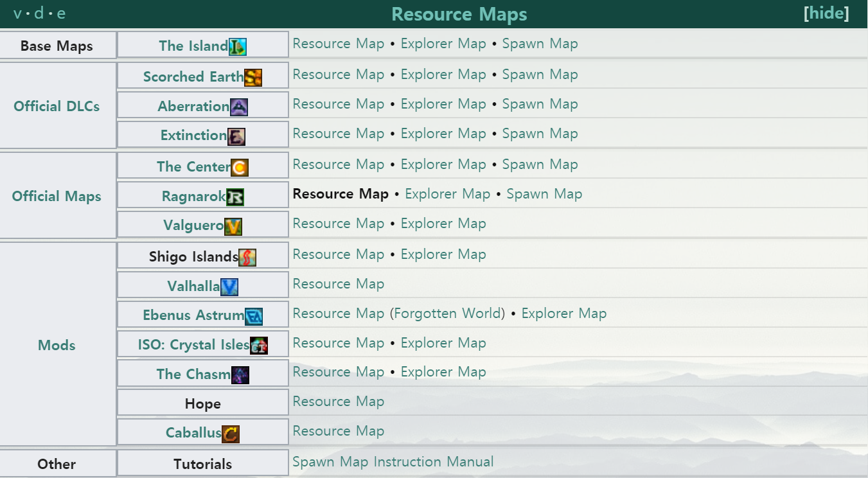Open The Island Spawn Map
The width and height of the screenshot is (868, 478).
540,44
